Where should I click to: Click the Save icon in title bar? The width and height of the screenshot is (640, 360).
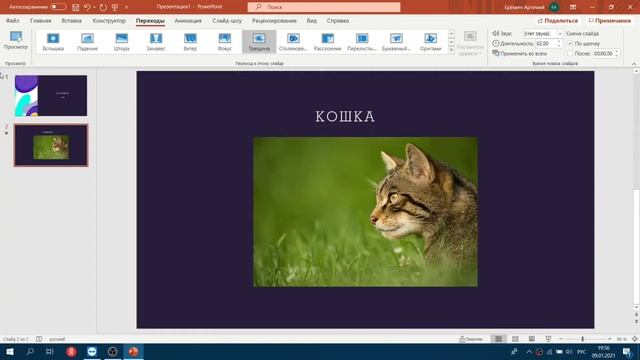[76, 7]
